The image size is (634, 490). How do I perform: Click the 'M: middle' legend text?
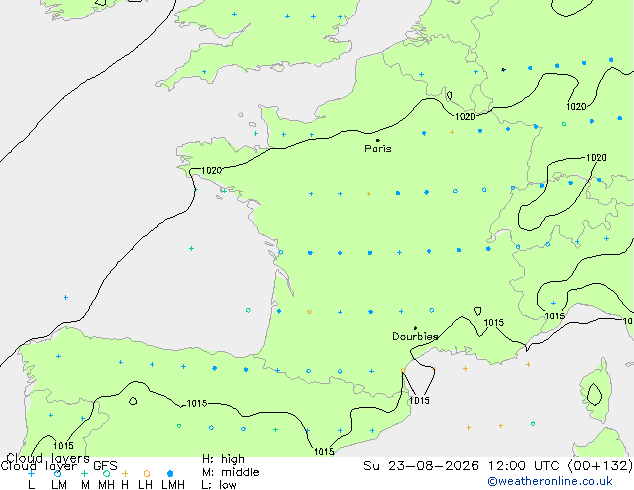click(230, 472)
